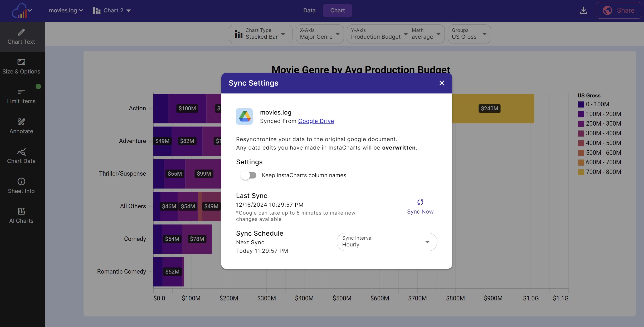Open Groups US Gross dropdown

point(469,34)
